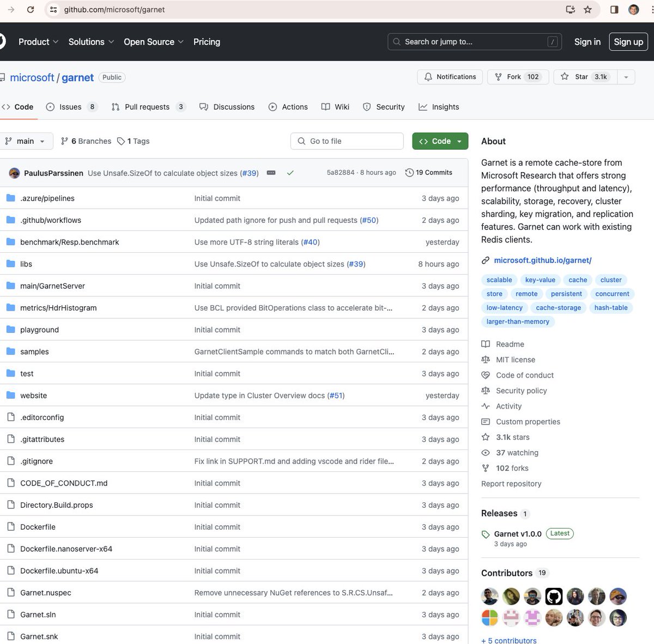Open the .azure/pipelines folder
The width and height of the screenshot is (654, 644).
click(47, 198)
